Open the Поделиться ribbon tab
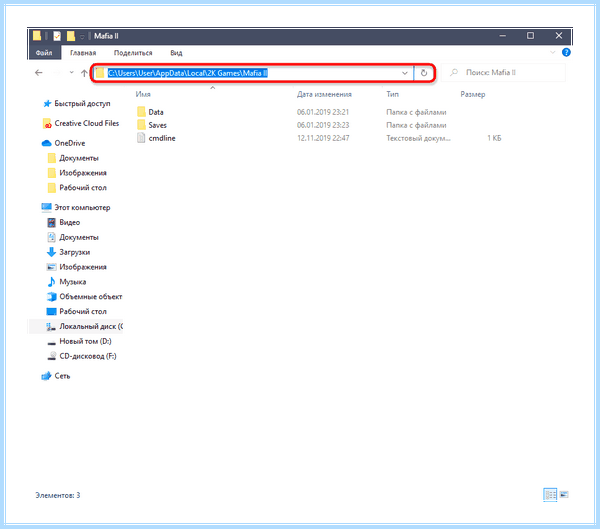Screen dimensions: 600x529 pos(133,53)
